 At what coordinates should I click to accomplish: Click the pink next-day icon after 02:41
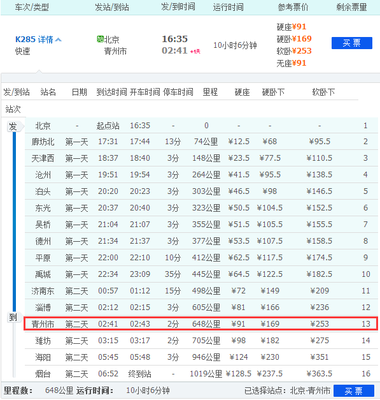195,52
